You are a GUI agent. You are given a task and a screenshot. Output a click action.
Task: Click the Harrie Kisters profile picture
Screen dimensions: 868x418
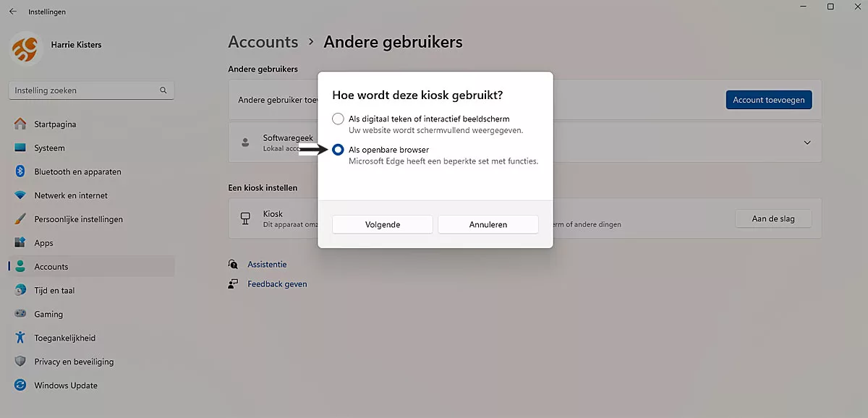[26, 48]
